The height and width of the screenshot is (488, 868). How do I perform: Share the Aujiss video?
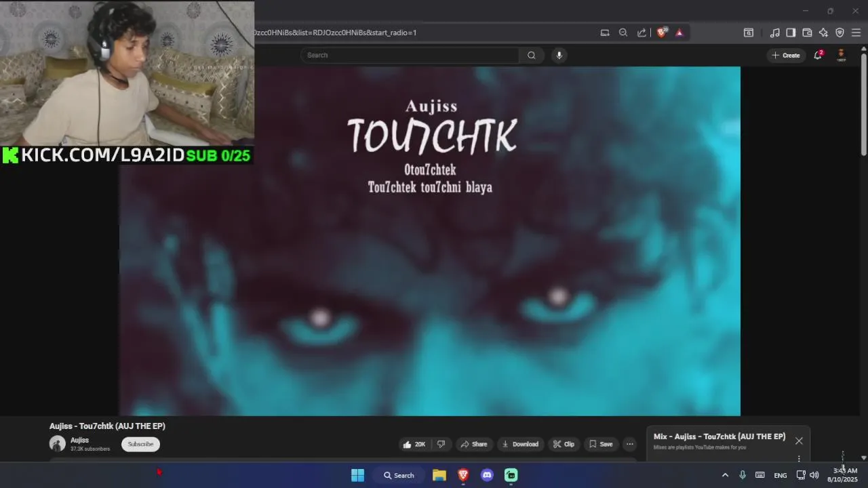(x=474, y=444)
